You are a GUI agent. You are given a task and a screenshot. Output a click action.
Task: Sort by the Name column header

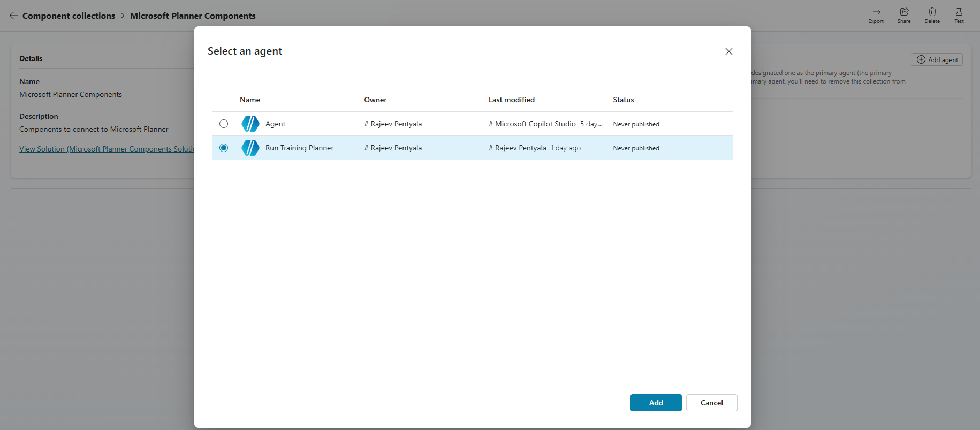coord(250,100)
